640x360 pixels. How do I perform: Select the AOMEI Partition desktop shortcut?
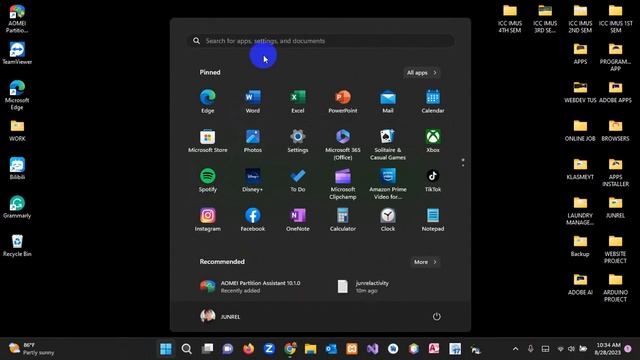[17, 18]
